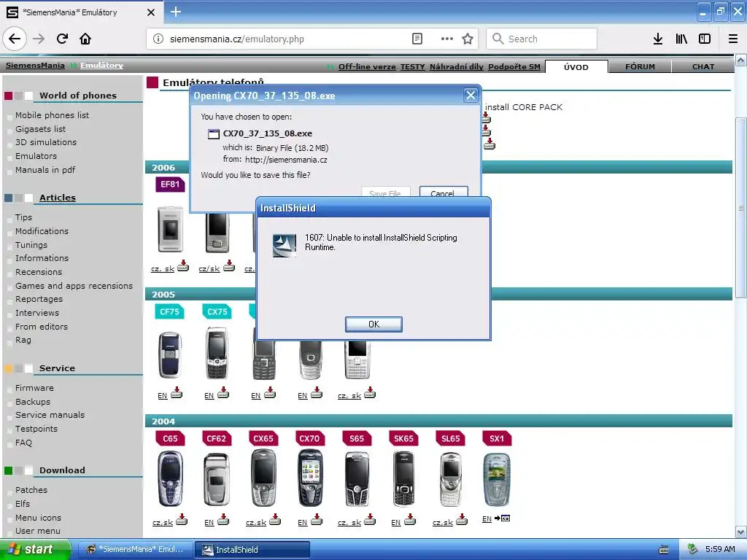Viewport: 747px width, 560px height.
Task: Click the keyboard icon in system tray
Action: point(664,550)
